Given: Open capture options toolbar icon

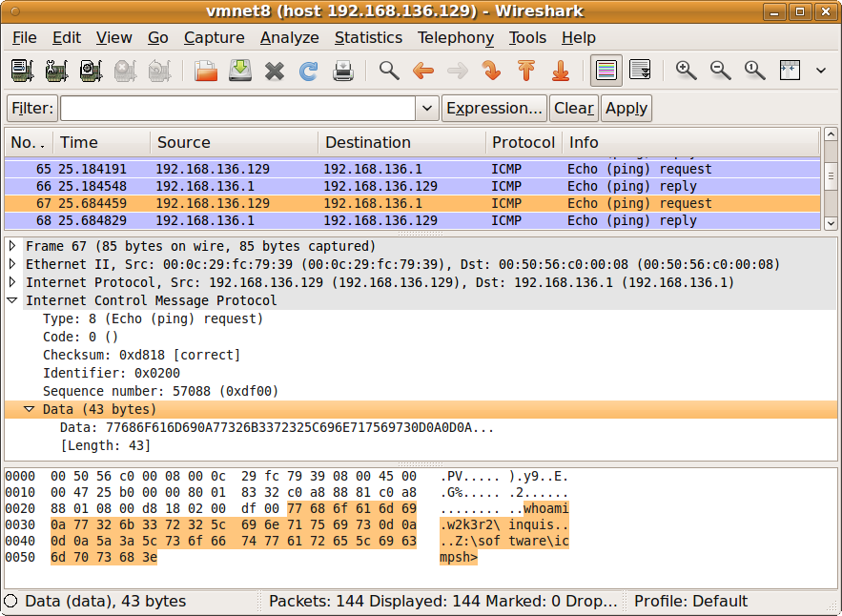Looking at the screenshot, I should coord(56,71).
